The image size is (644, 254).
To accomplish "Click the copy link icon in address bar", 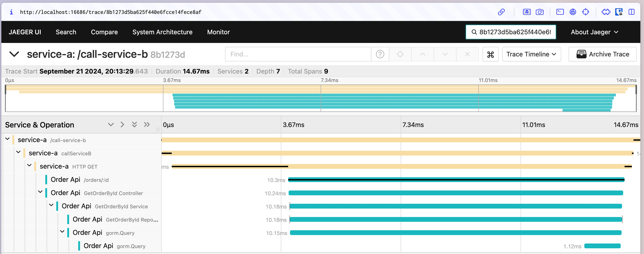I will [501, 12].
